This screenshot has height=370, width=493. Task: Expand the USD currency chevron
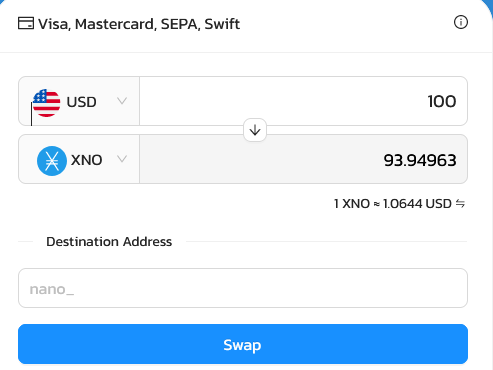[x=122, y=101]
